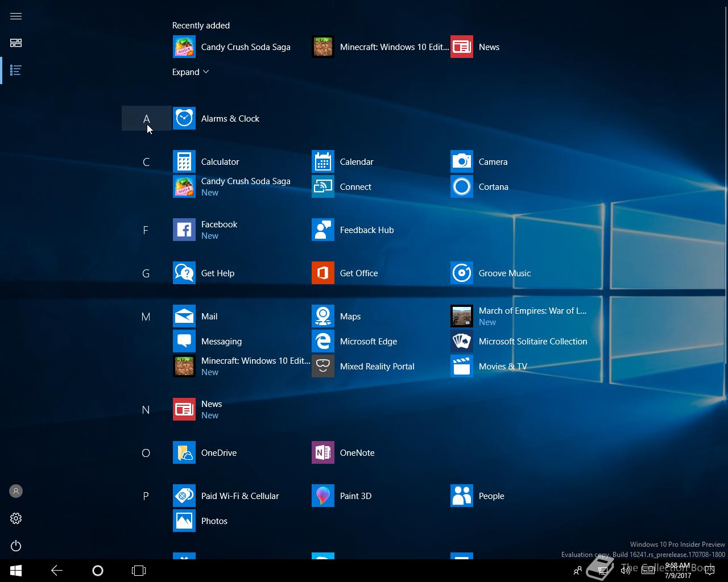Launch the Messaging app
This screenshot has width=728, height=582.
coord(241,341)
